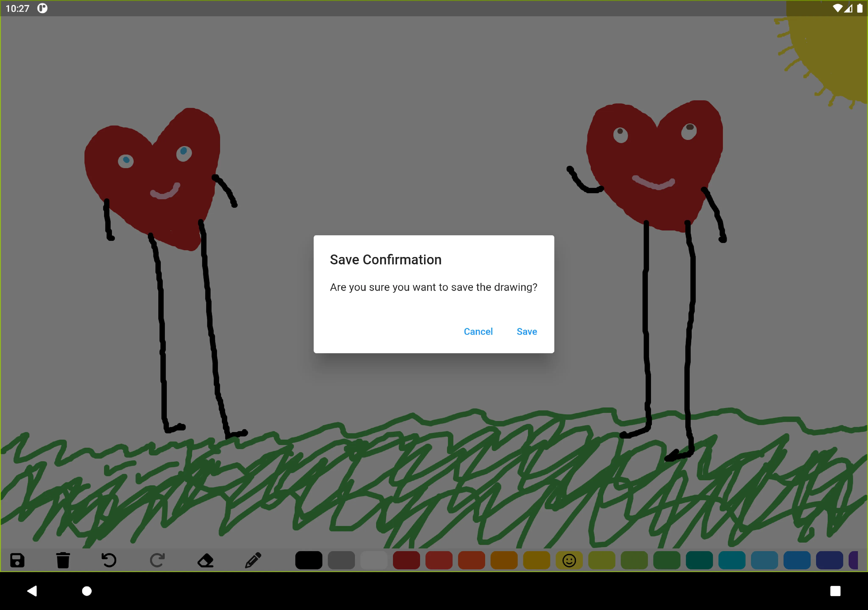Click the "Save Confirmation" dialog title

(x=386, y=260)
